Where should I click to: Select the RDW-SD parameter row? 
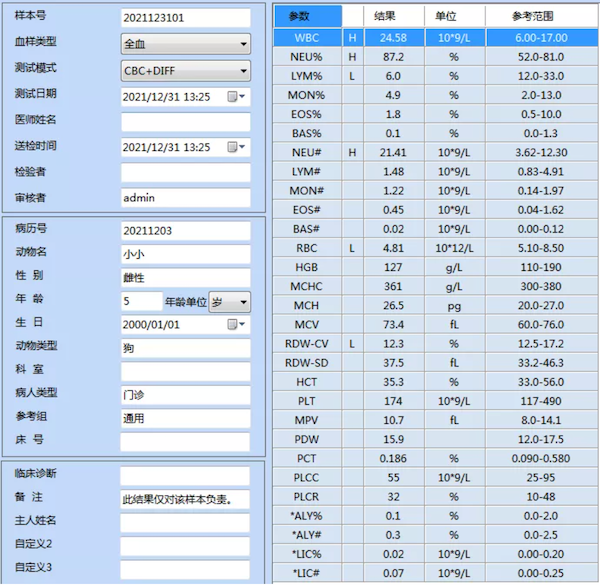435,363
